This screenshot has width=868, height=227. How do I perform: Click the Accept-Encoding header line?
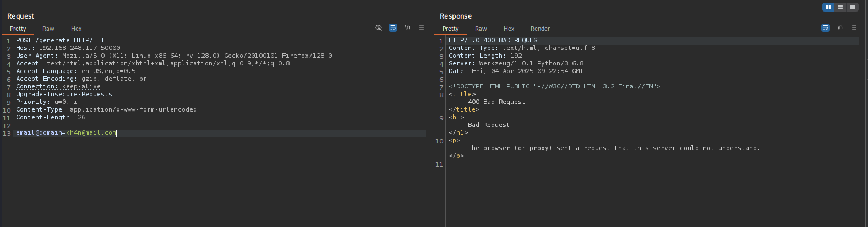81,79
